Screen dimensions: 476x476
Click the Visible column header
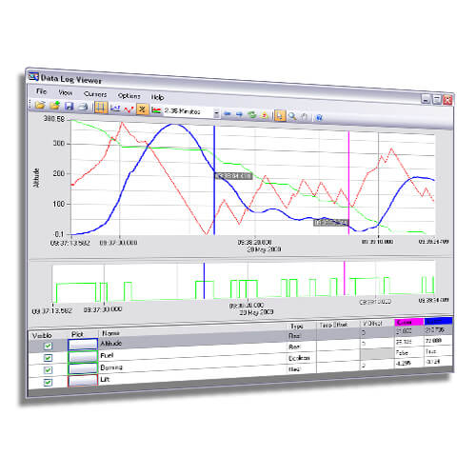pos(42,335)
